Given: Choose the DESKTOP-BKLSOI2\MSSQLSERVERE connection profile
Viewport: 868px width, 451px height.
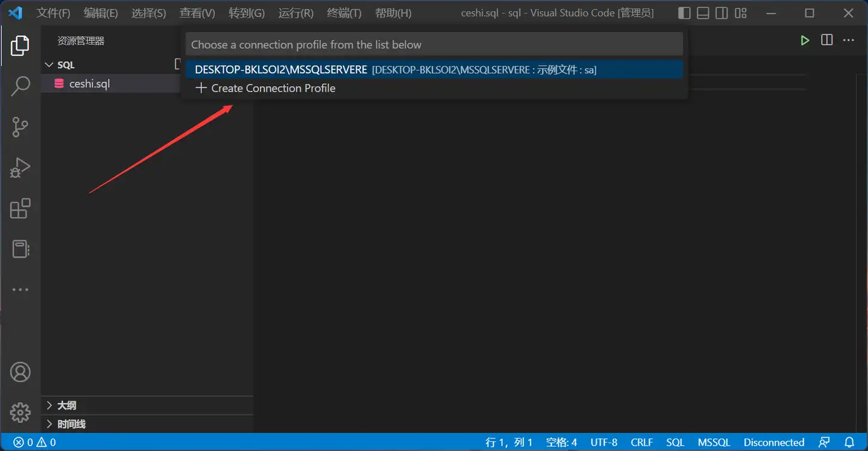Looking at the screenshot, I should (434, 69).
